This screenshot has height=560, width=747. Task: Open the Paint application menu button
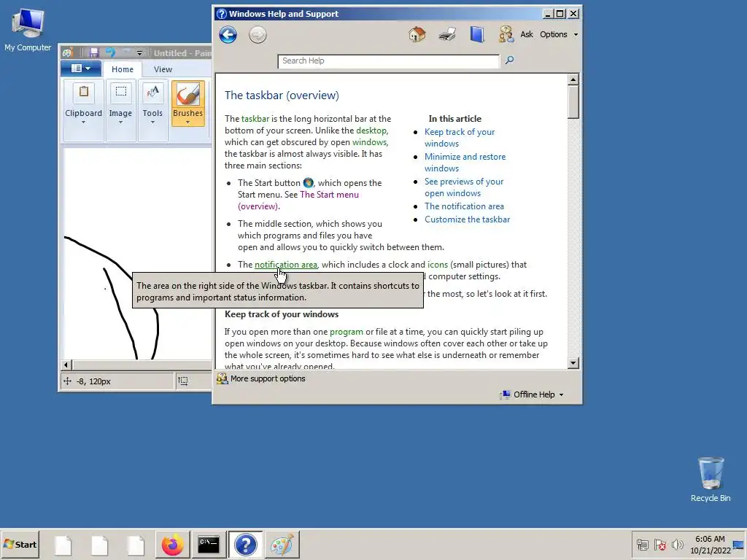tap(81, 69)
